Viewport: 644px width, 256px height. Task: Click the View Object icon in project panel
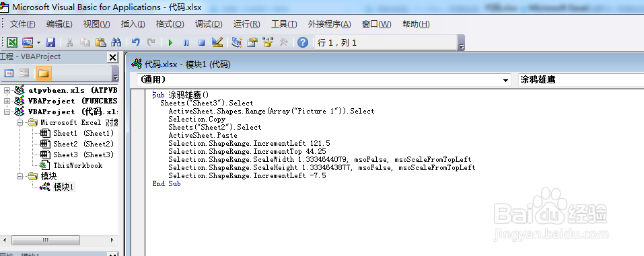click(24, 73)
